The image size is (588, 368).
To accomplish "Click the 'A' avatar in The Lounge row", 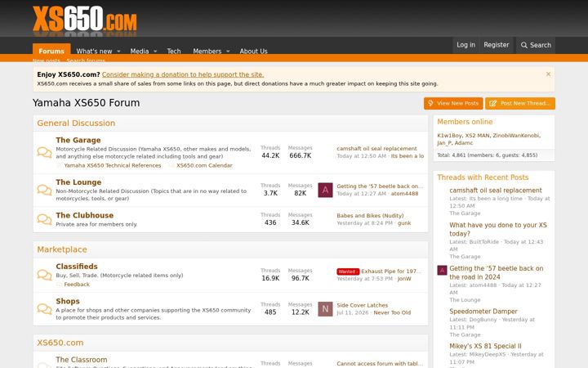I will click(325, 190).
